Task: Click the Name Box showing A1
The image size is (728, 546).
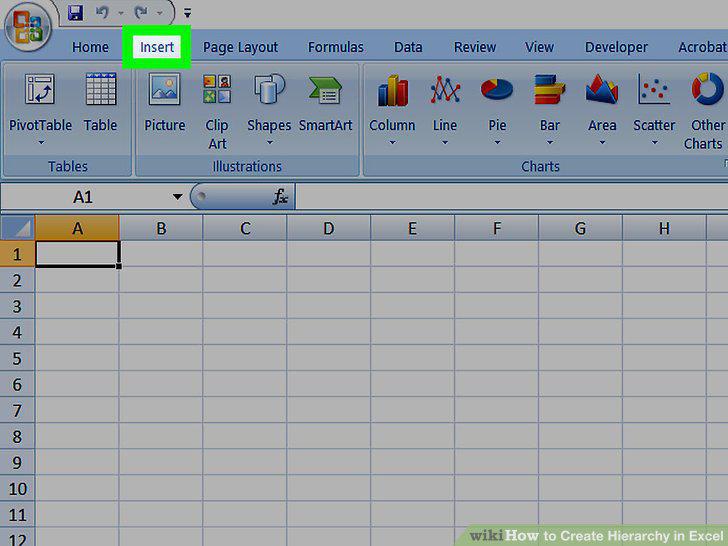Action: point(84,197)
